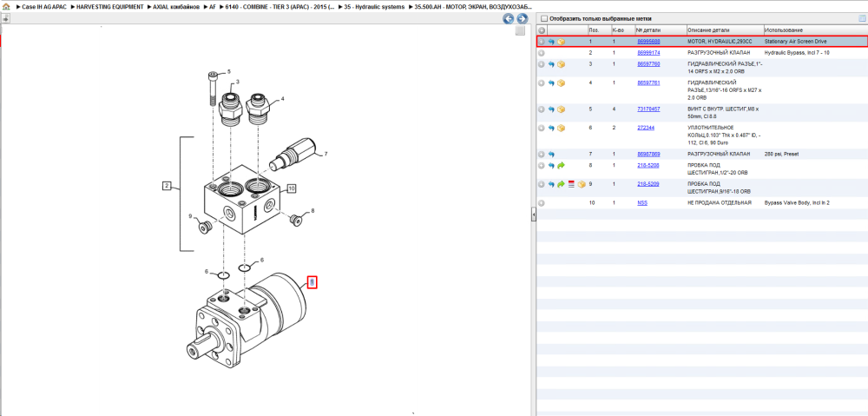868x416 pixels.
Task: Open 'Case IH AG APAC' breadcrumb
Action: coord(43,7)
